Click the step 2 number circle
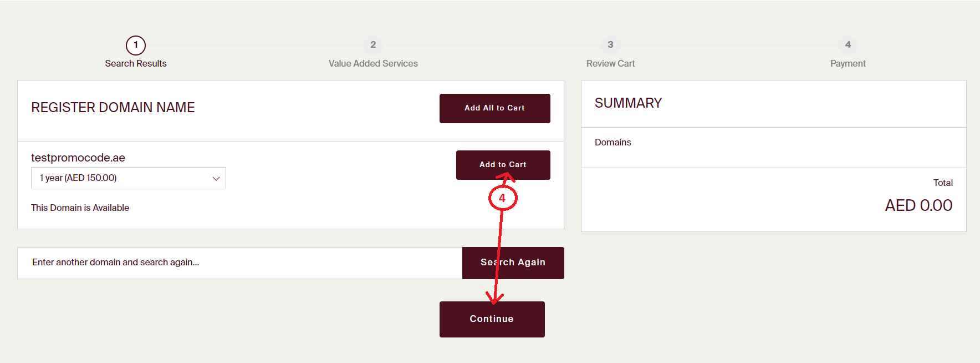 (x=373, y=44)
